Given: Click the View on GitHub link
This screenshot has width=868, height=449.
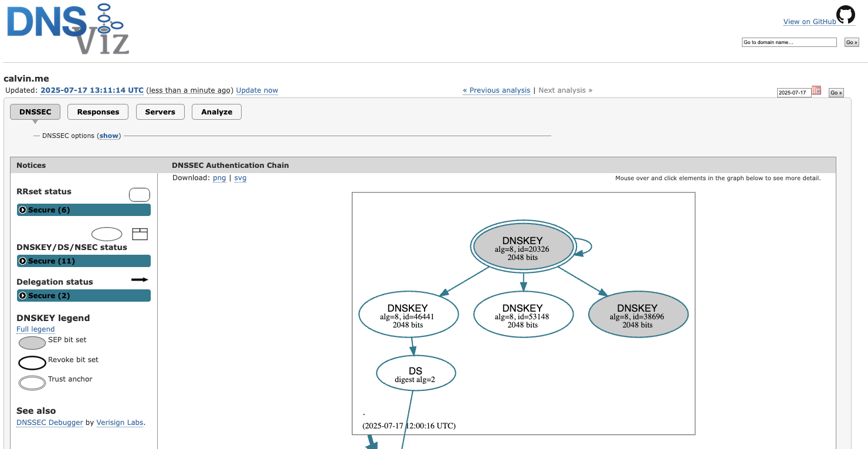Looking at the screenshot, I should point(810,22).
